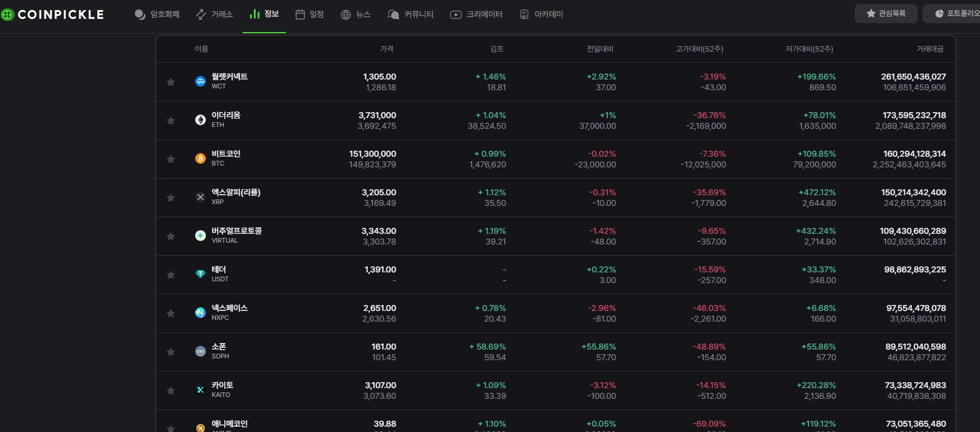Open the 비트코인 coin name
Viewport: 980px width, 432px height.
(226, 154)
